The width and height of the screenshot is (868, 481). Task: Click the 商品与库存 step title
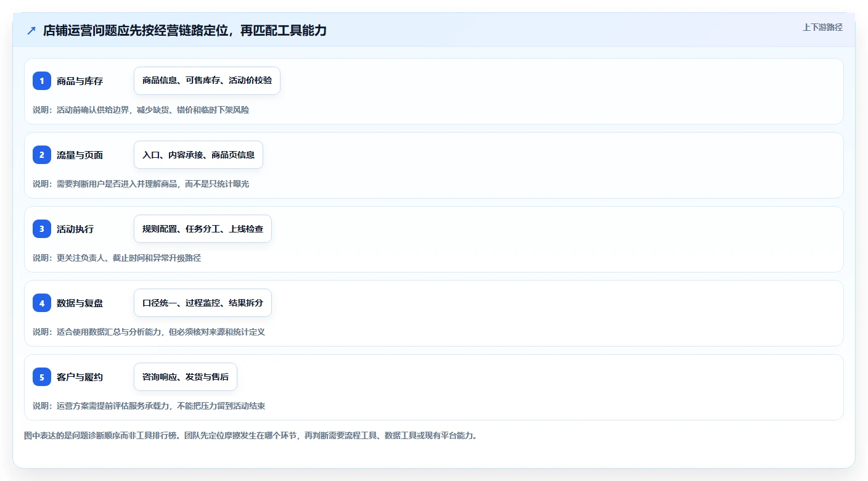tap(80, 81)
